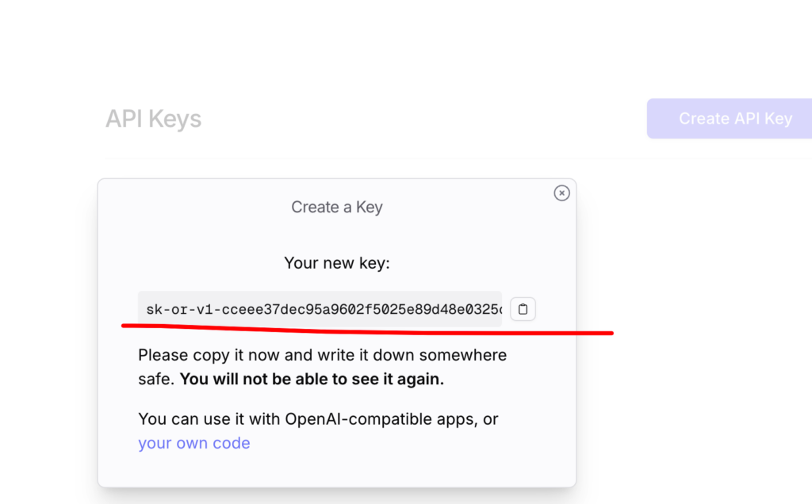Close the Create a Key dialog
The height and width of the screenshot is (504, 812).
coord(561,193)
